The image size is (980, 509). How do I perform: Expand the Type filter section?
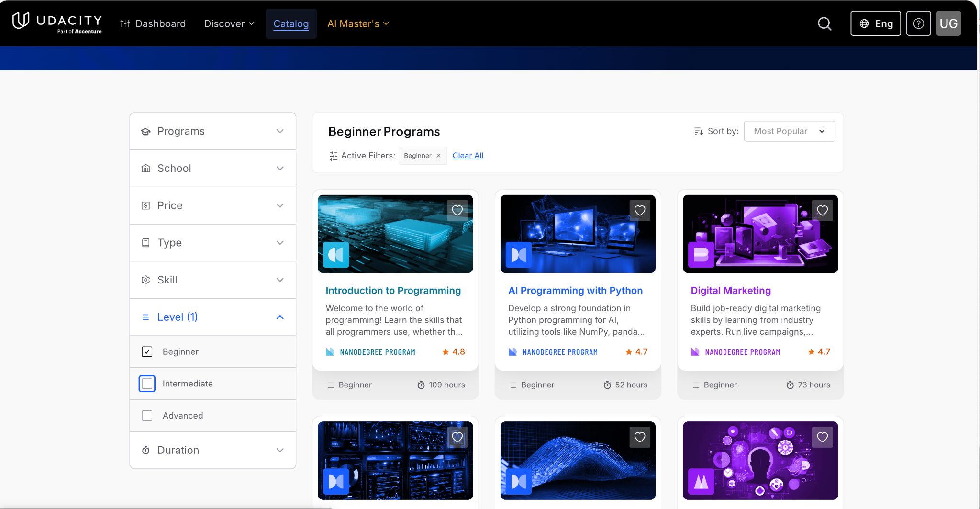[x=213, y=243]
